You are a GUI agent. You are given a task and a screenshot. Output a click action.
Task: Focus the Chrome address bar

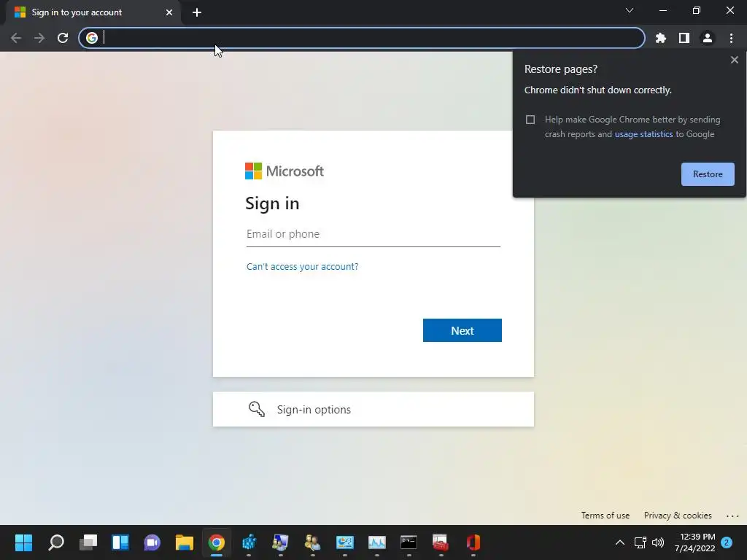coord(362,38)
